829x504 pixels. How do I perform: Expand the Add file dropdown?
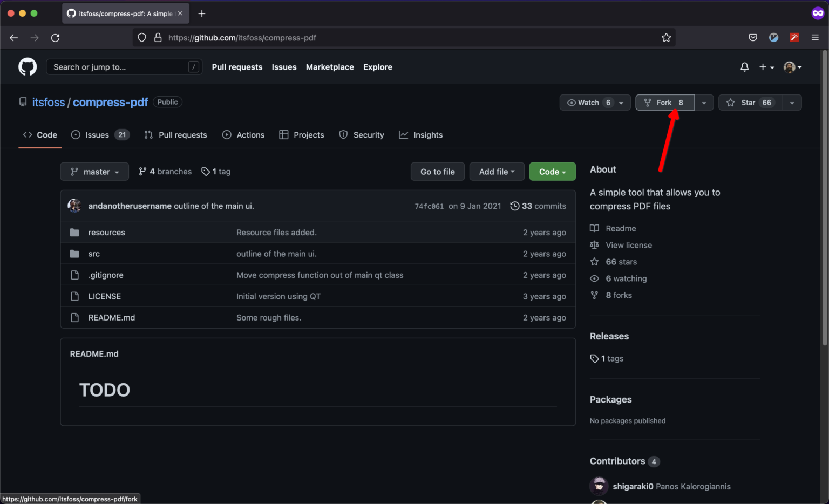tap(497, 172)
